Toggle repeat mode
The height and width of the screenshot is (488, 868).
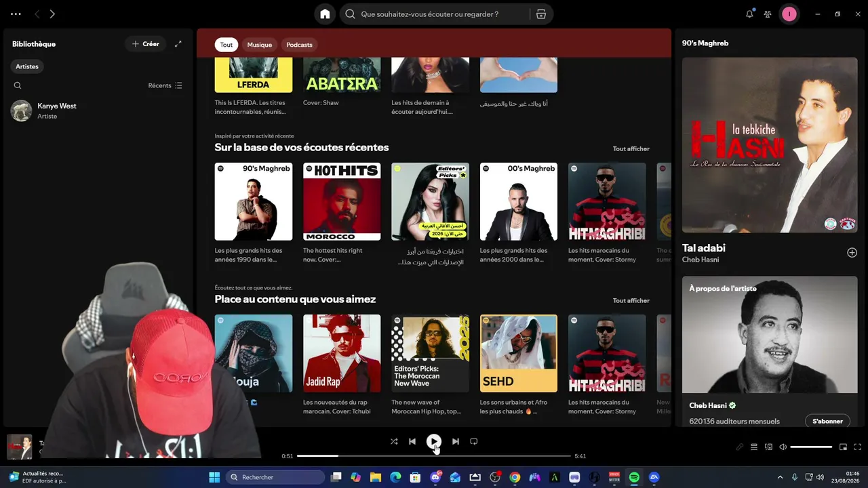point(474,441)
